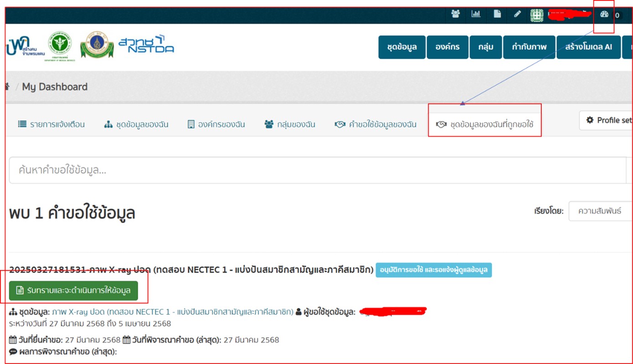Click the สร้างโมเดล AI menu button
633x364 pixels.
[588, 47]
